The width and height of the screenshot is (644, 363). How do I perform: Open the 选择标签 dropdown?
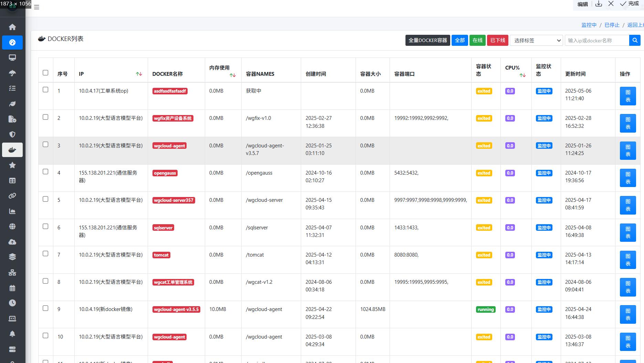(536, 40)
